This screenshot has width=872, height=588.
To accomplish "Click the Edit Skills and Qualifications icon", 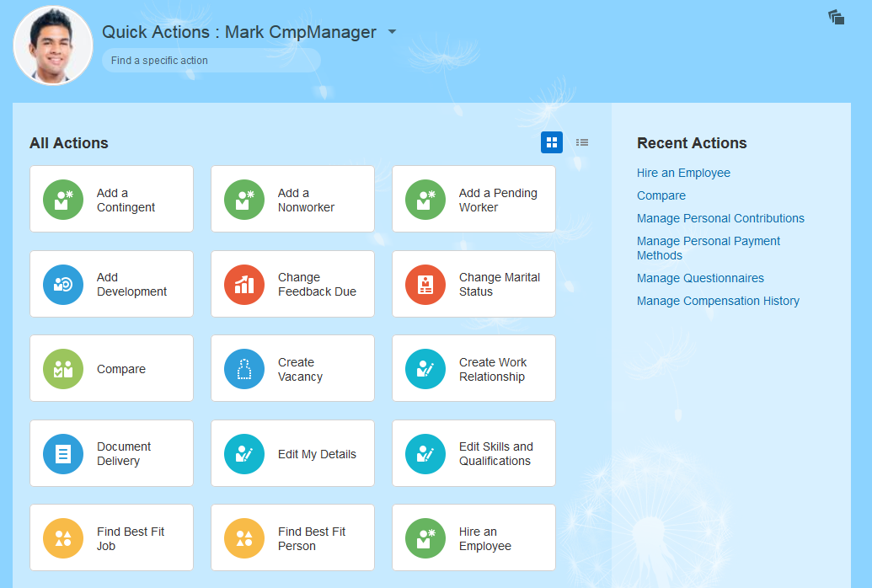I will tap(425, 454).
